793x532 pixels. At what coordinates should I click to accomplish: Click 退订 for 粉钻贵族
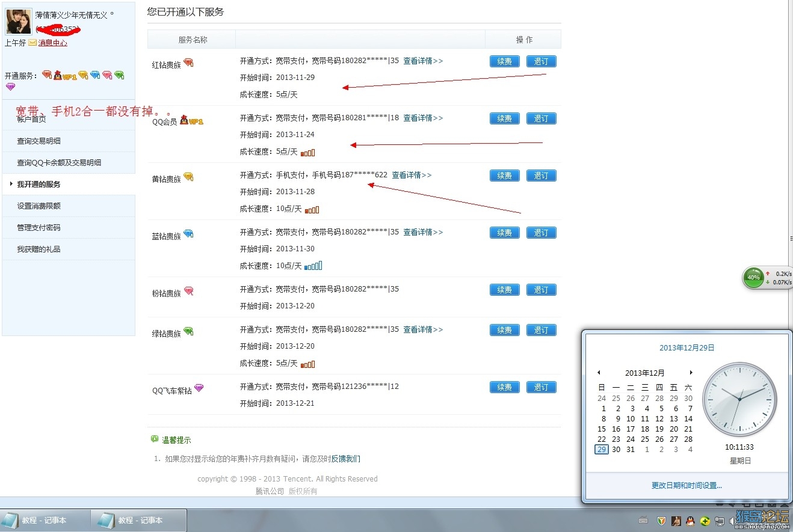point(542,290)
